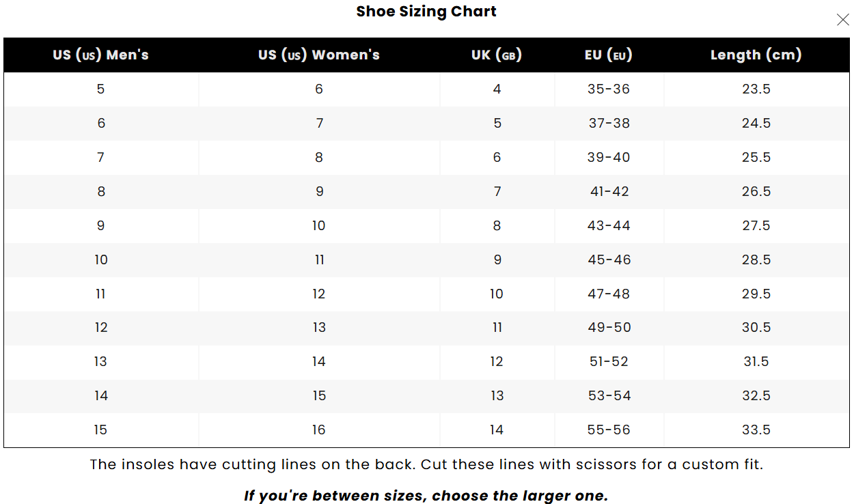Viewport: 854px width, 504px height.
Task: Select the Length (cm) column header
Action: point(756,55)
